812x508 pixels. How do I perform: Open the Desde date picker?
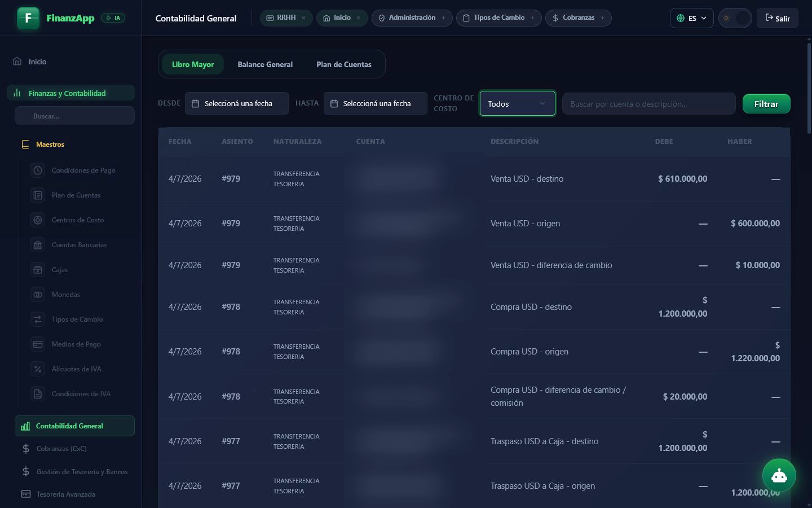tap(237, 104)
